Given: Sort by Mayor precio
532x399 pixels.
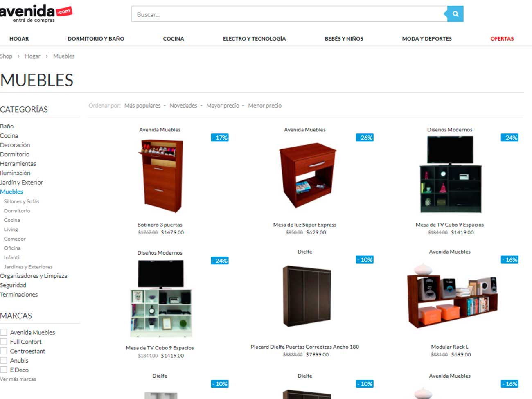Looking at the screenshot, I should coord(223,106).
